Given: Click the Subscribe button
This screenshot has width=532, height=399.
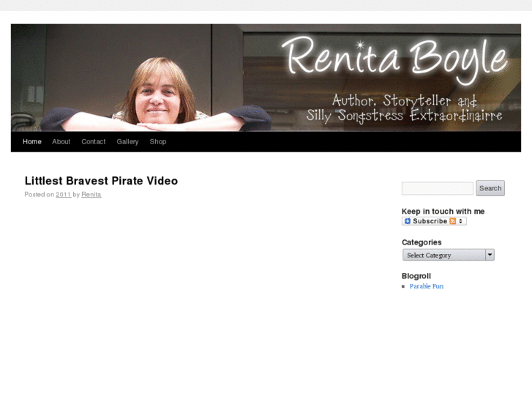Looking at the screenshot, I should (x=434, y=221).
